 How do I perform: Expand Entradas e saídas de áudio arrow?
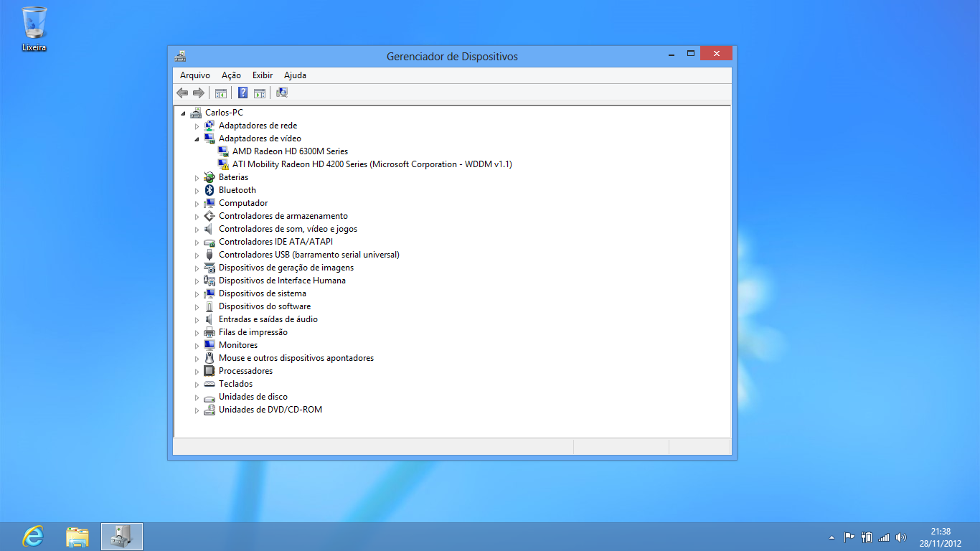(x=197, y=320)
